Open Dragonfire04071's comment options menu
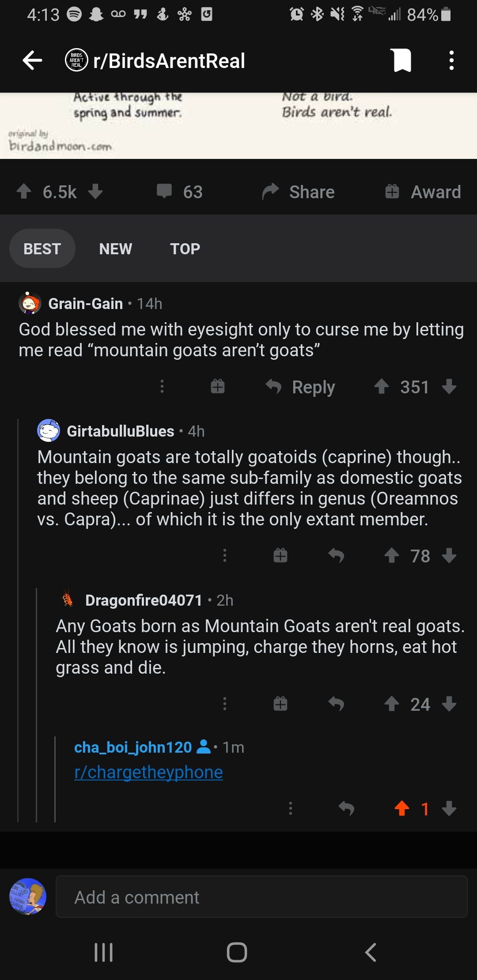This screenshot has height=980, width=477. (x=225, y=704)
